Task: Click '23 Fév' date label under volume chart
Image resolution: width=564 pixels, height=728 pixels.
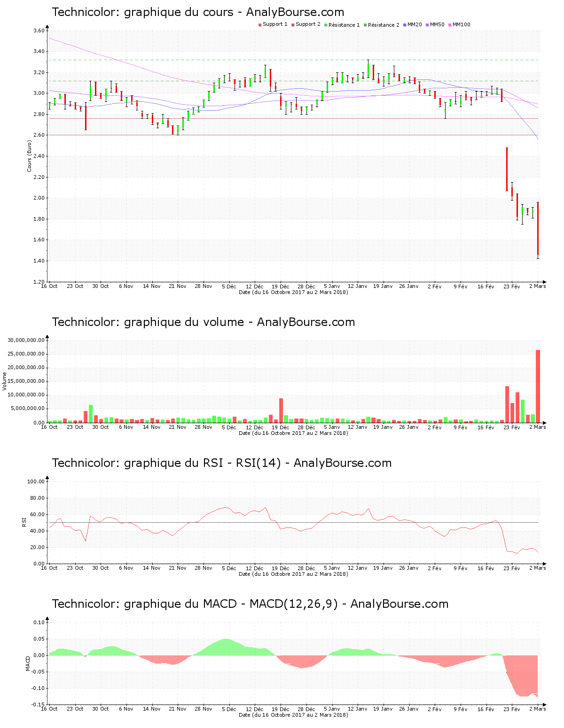Action: pos(512,427)
